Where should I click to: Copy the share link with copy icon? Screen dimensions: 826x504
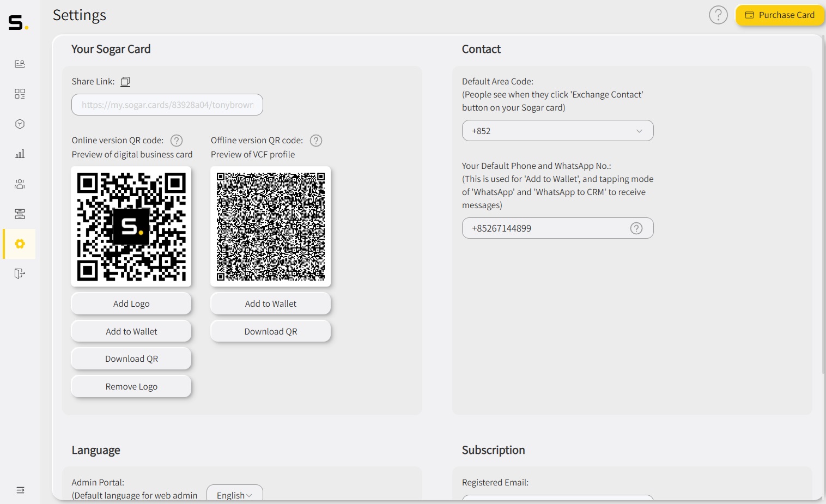125,82
